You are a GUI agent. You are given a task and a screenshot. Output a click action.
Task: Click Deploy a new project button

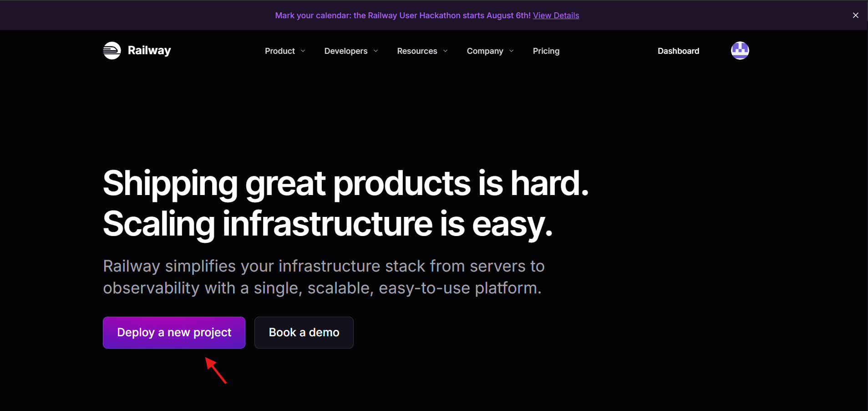tap(174, 333)
